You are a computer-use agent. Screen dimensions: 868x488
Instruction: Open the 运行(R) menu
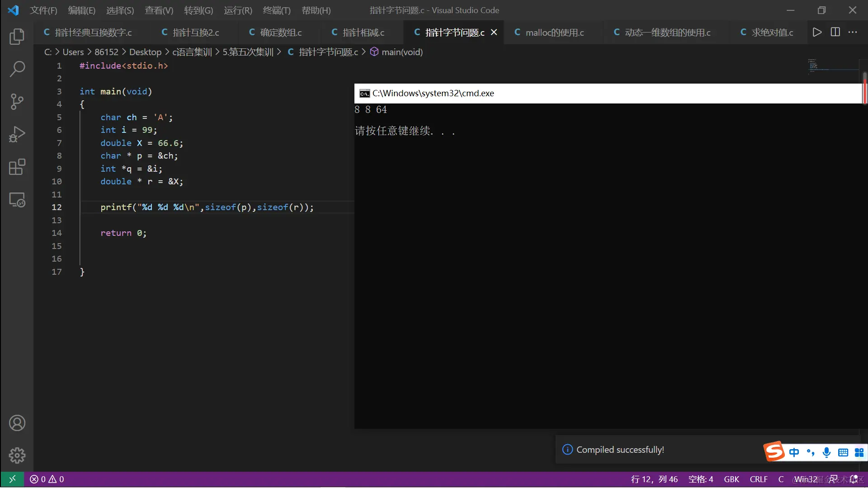click(238, 10)
